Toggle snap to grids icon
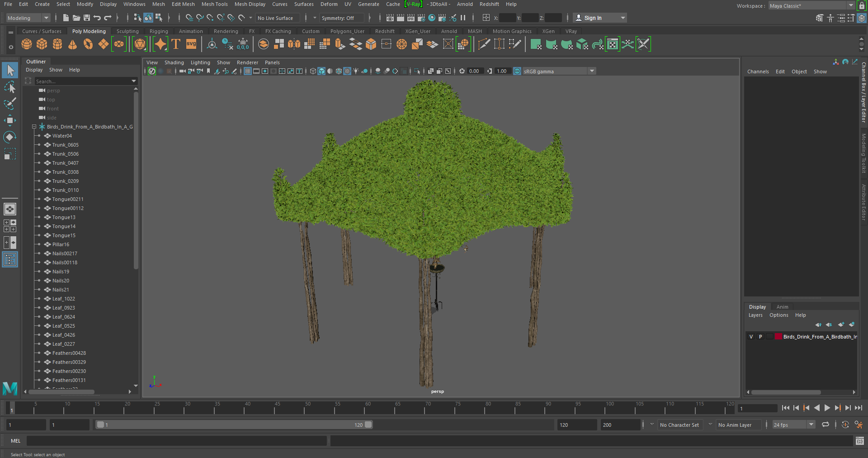The image size is (868, 458). click(x=189, y=18)
